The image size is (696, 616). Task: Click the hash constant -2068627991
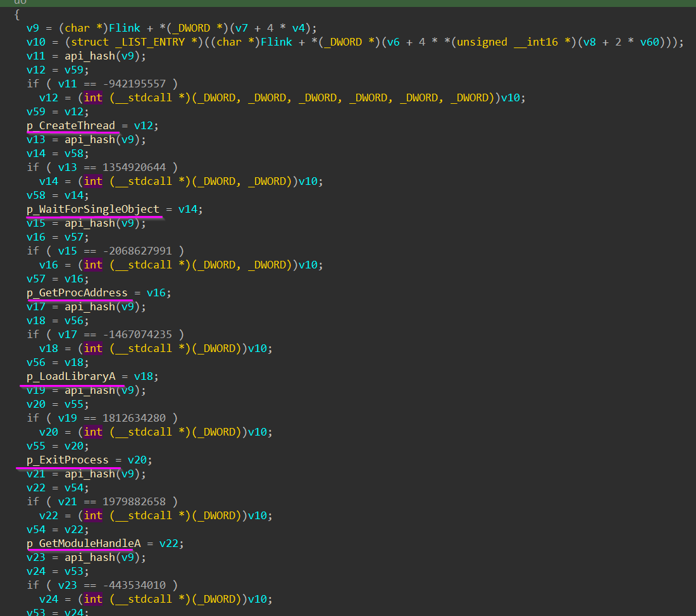point(137,251)
